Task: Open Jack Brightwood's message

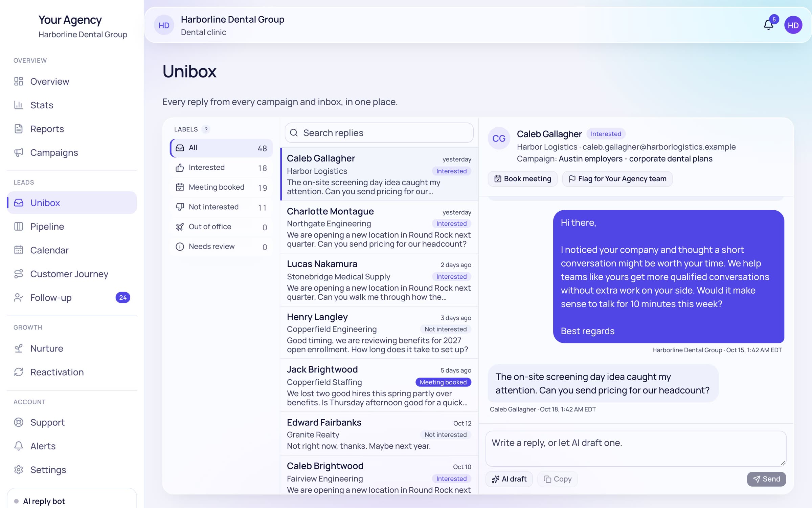Action: click(x=379, y=386)
